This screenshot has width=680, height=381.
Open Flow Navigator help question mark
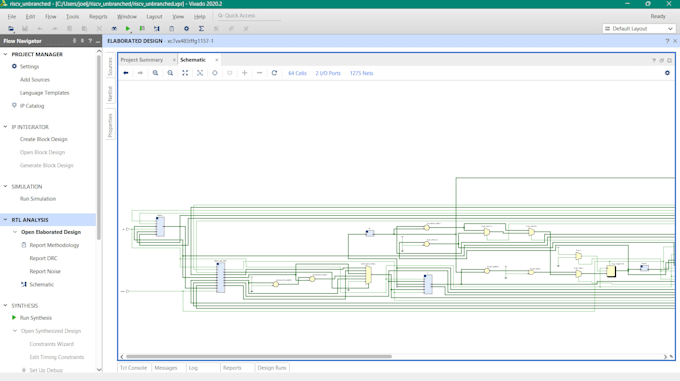90,41
